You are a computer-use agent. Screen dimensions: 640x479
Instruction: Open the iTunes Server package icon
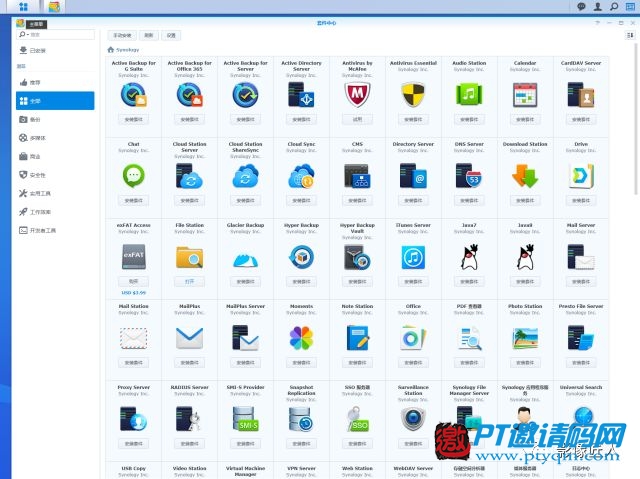[413, 257]
